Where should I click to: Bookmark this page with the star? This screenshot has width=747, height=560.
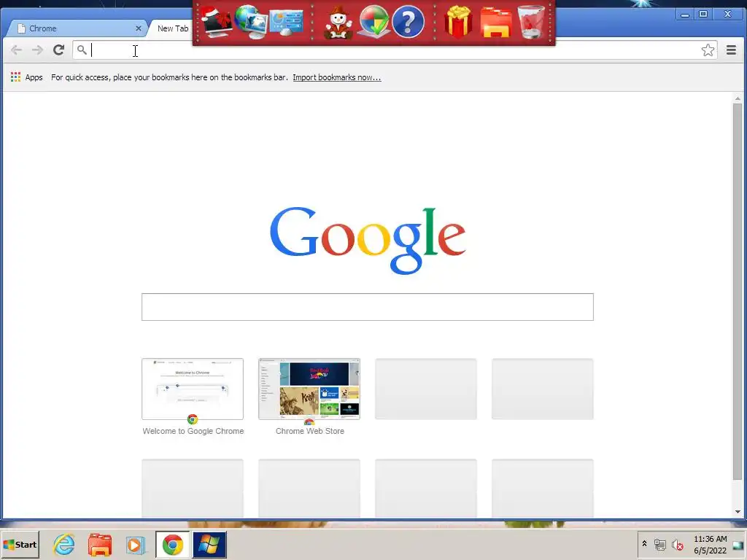(x=708, y=50)
